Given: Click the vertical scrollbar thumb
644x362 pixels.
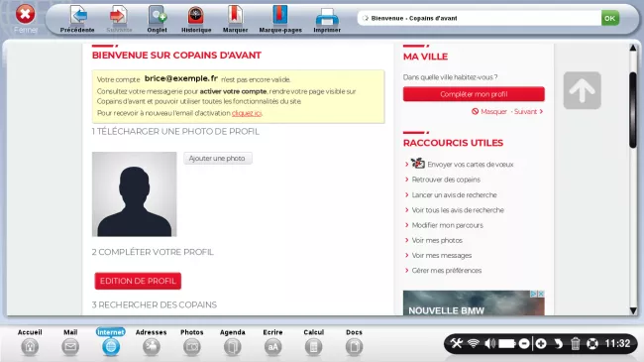Looking at the screenshot, I should coord(633,109).
